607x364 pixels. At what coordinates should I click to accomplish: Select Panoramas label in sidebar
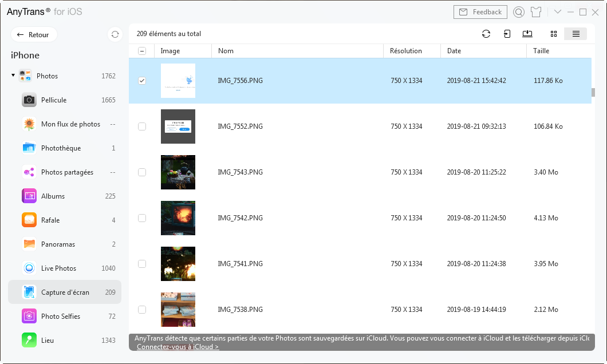point(58,244)
